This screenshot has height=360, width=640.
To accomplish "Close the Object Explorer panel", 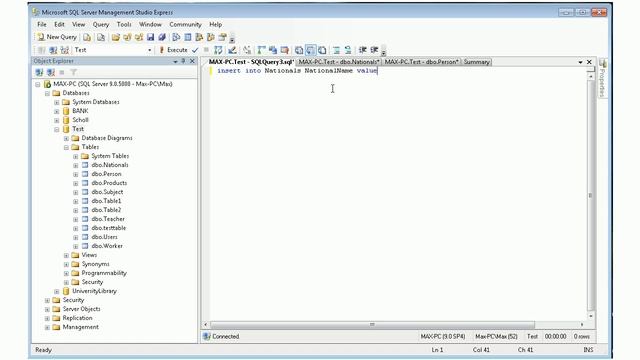I will click(192, 61).
